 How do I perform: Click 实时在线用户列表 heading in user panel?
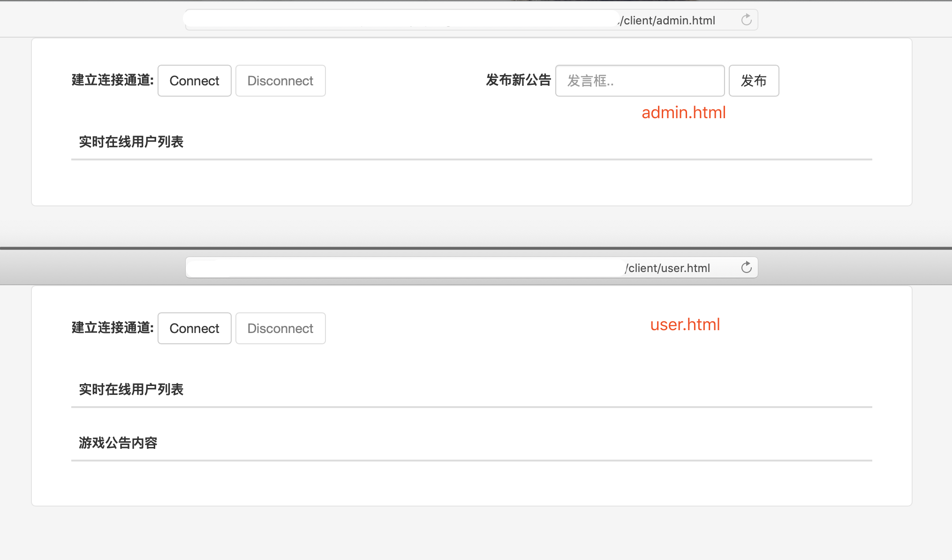[x=131, y=389]
